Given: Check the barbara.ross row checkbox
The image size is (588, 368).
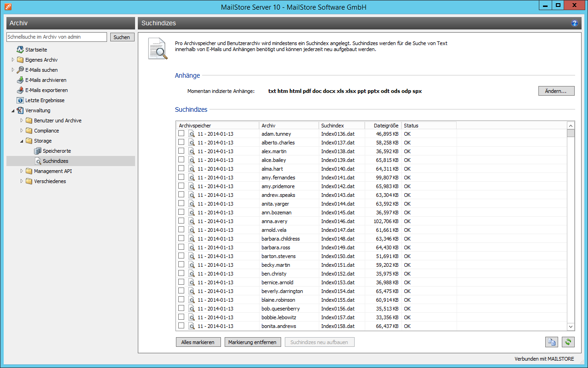Looking at the screenshot, I should point(181,247).
